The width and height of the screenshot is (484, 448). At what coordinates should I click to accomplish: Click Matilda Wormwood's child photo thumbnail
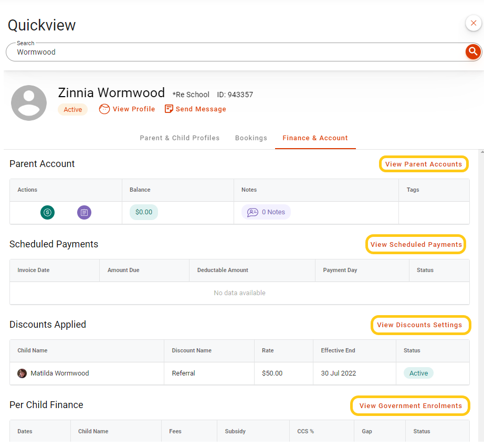click(x=22, y=373)
